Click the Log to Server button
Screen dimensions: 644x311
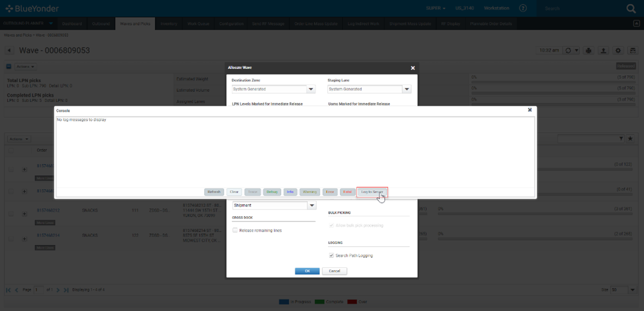[372, 192]
